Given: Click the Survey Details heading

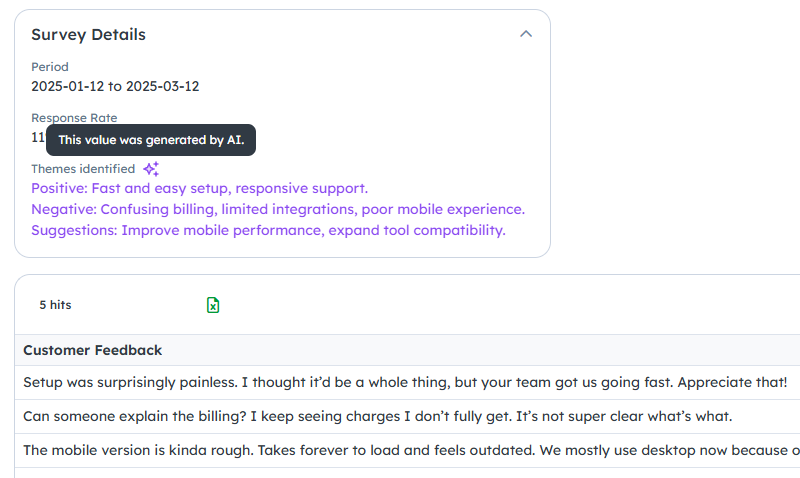Looking at the screenshot, I should point(88,35).
